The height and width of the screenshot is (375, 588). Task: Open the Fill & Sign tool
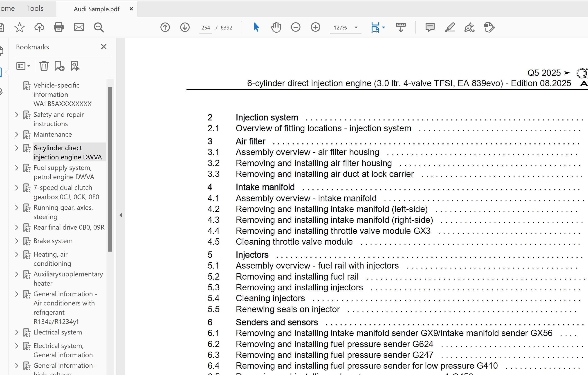click(469, 27)
